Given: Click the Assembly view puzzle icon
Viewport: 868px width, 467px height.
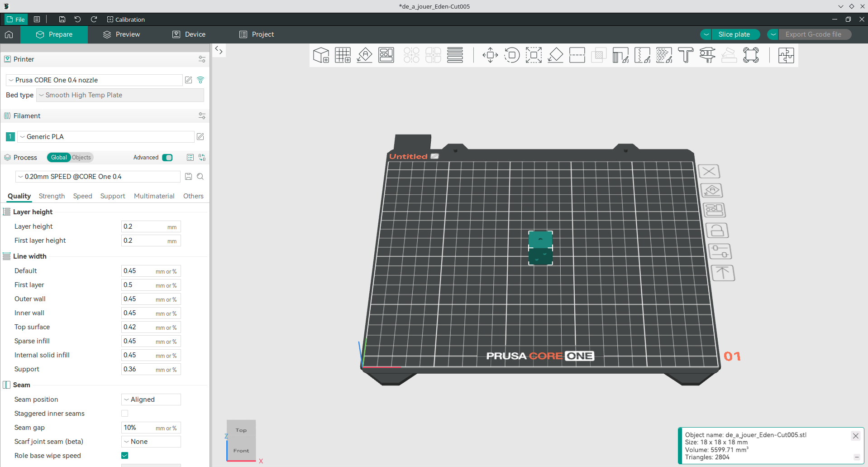Looking at the screenshot, I should coord(786,55).
